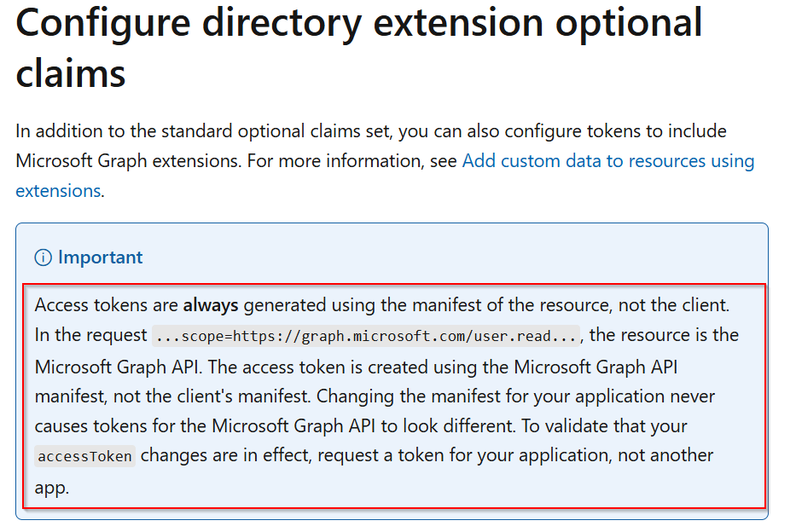Click the 'Configure directory extension optional' heading line

pyautogui.click(x=358, y=23)
